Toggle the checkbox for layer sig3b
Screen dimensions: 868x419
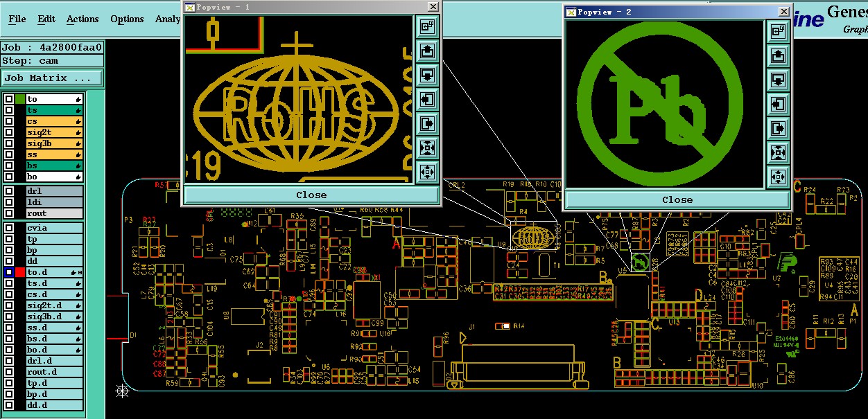(x=9, y=143)
